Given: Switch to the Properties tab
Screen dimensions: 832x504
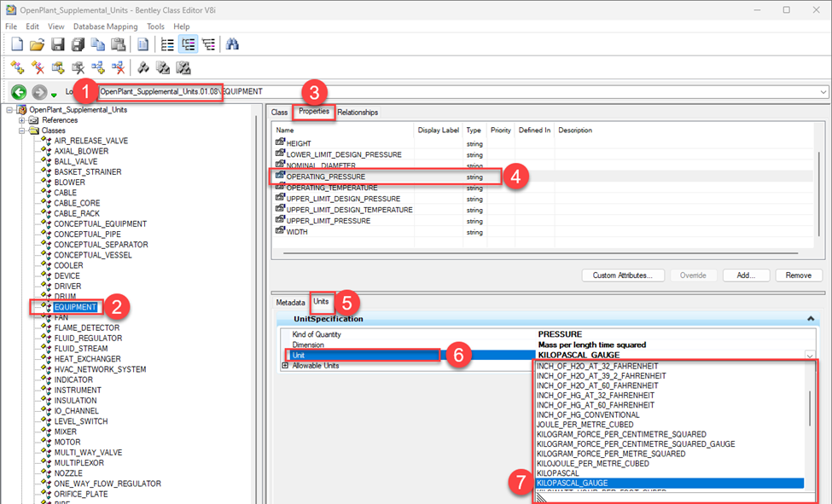Looking at the screenshot, I should (313, 111).
